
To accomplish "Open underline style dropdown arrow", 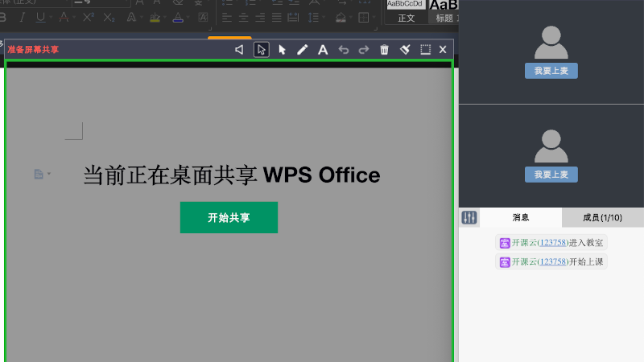I will (51, 17).
